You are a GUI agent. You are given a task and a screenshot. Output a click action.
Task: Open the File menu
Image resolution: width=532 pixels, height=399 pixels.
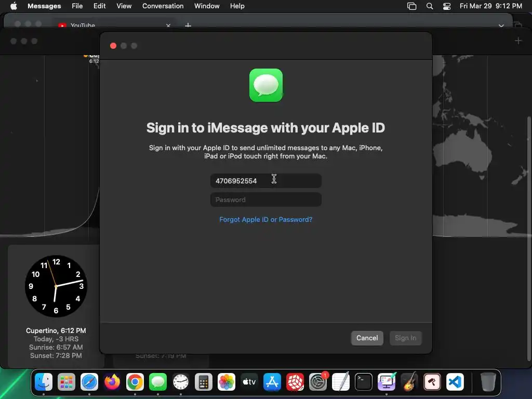77,6
